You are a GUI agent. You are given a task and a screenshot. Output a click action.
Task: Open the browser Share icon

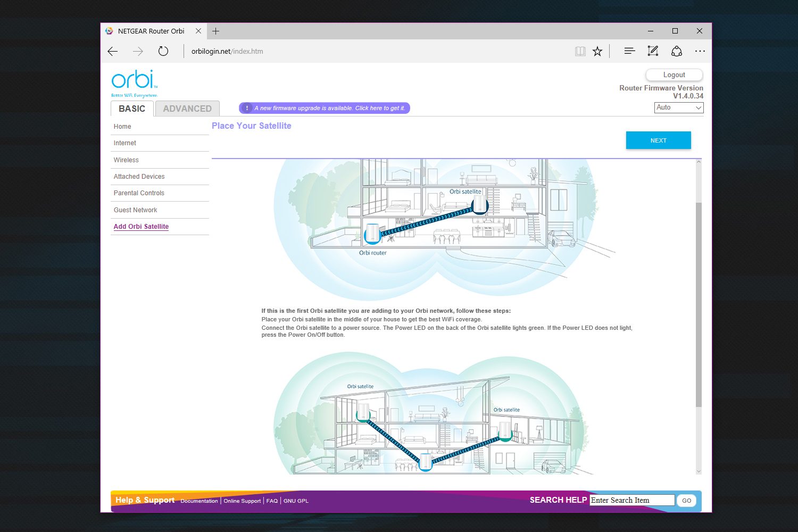[677, 51]
